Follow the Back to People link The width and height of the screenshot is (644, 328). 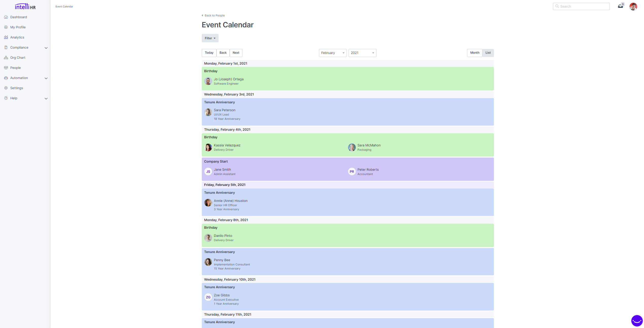pos(214,15)
